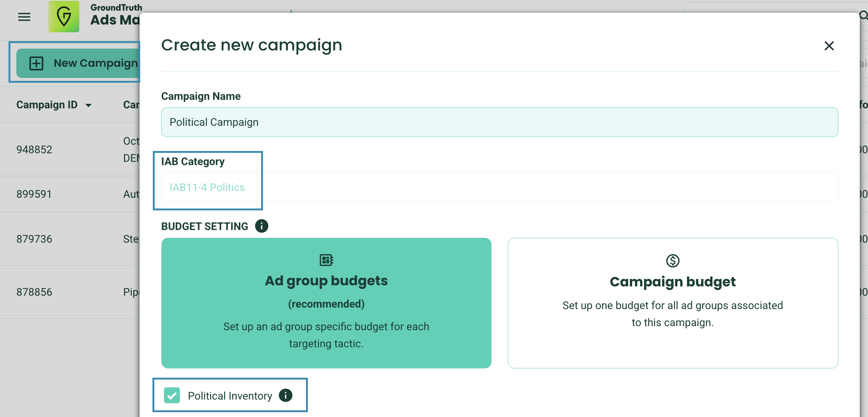Click the campaign budget dollar icon
The image size is (868, 417).
pyautogui.click(x=673, y=261)
